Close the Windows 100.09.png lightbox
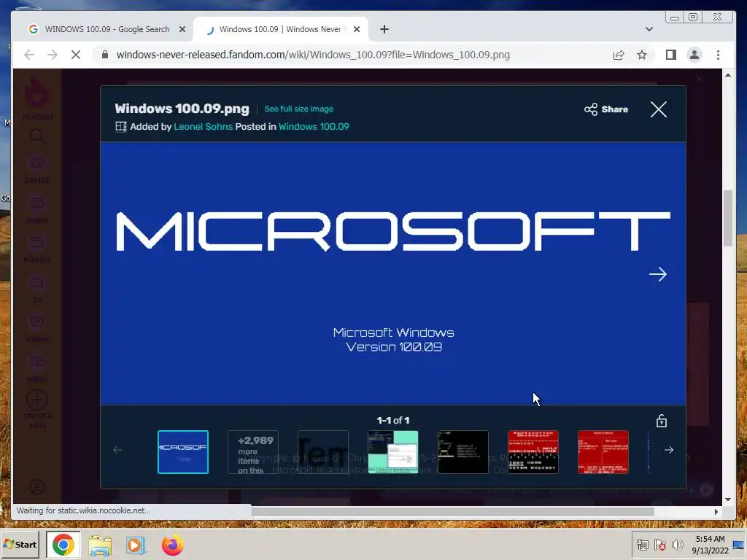 (659, 109)
